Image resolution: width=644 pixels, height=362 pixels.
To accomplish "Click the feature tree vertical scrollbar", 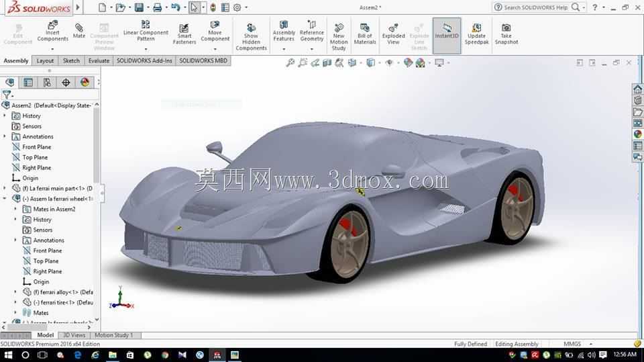I will click(97, 144).
